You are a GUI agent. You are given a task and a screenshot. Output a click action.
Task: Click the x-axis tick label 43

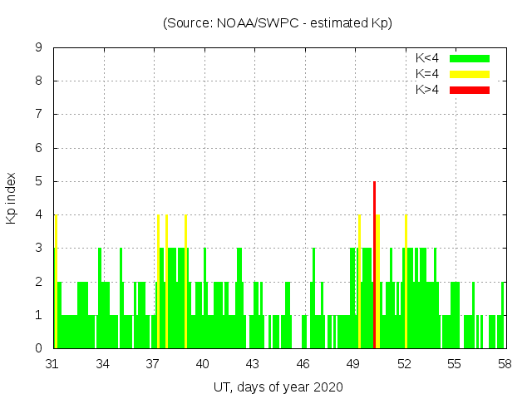coord(253,364)
